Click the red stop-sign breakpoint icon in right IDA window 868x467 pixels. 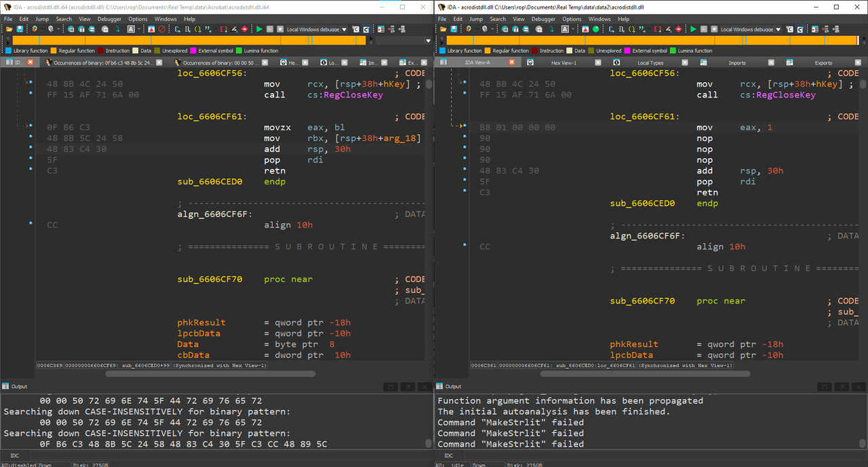tap(678, 29)
